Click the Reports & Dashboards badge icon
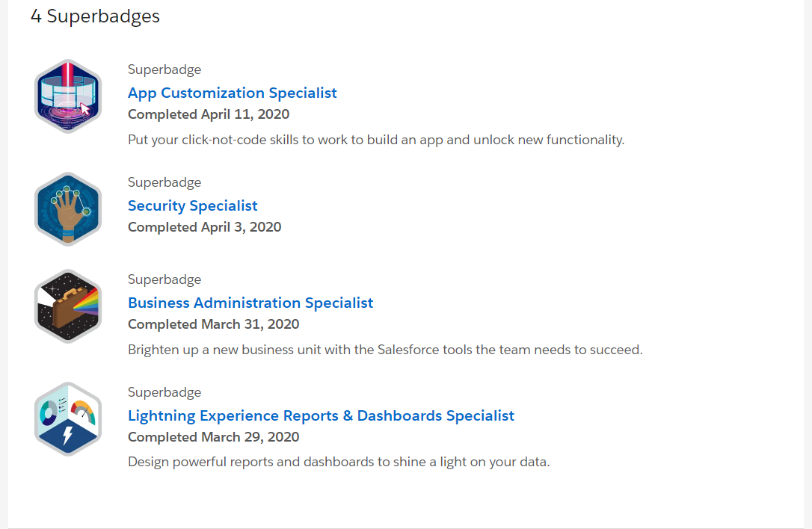 tap(67, 419)
